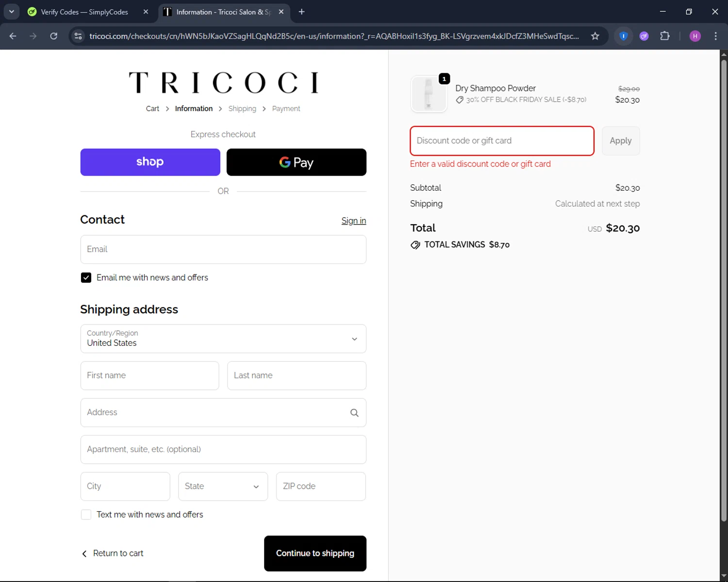
Task: Click the Payment breadcrumb step
Action: tap(286, 109)
